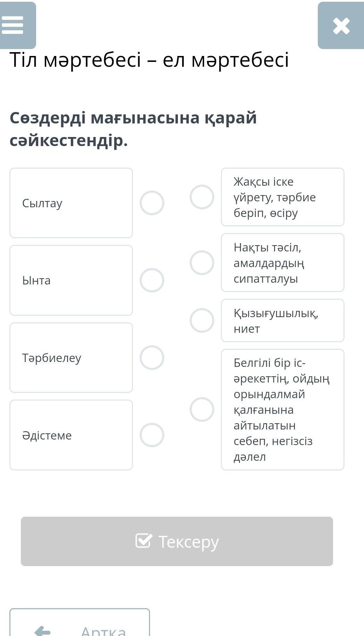
Task: Click the Әдістеме word card
Action: tap(71, 435)
